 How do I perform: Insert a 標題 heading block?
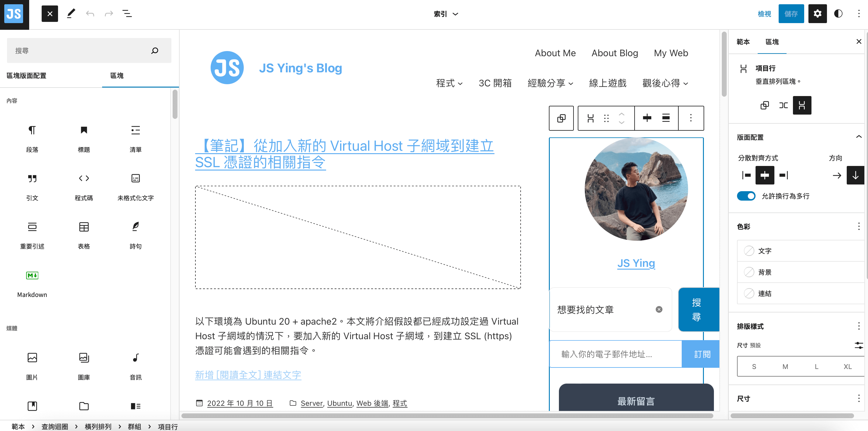[x=84, y=139]
